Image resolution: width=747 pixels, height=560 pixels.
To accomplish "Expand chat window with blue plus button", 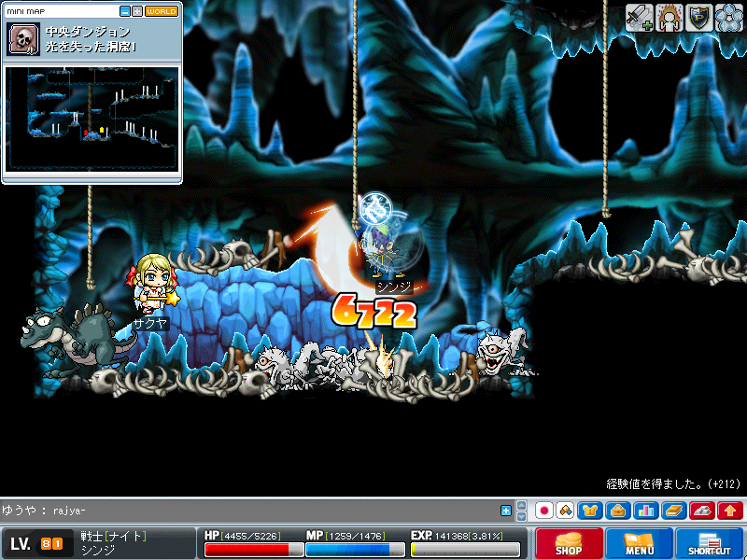I will click(x=506, y=511).
